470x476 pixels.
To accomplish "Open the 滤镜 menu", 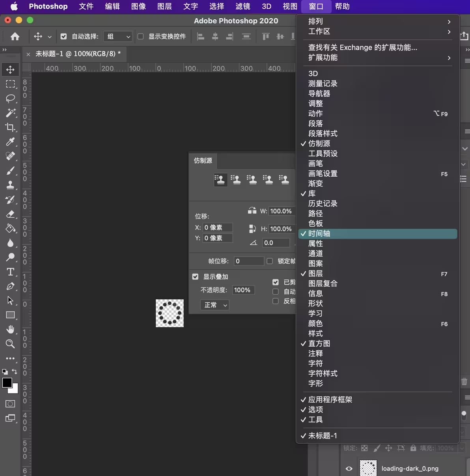I will pos(242,6).
